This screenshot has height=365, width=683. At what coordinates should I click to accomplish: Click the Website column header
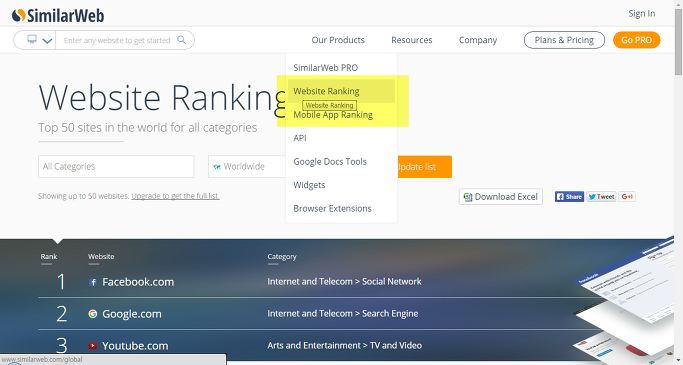click(x=101, y=257)
